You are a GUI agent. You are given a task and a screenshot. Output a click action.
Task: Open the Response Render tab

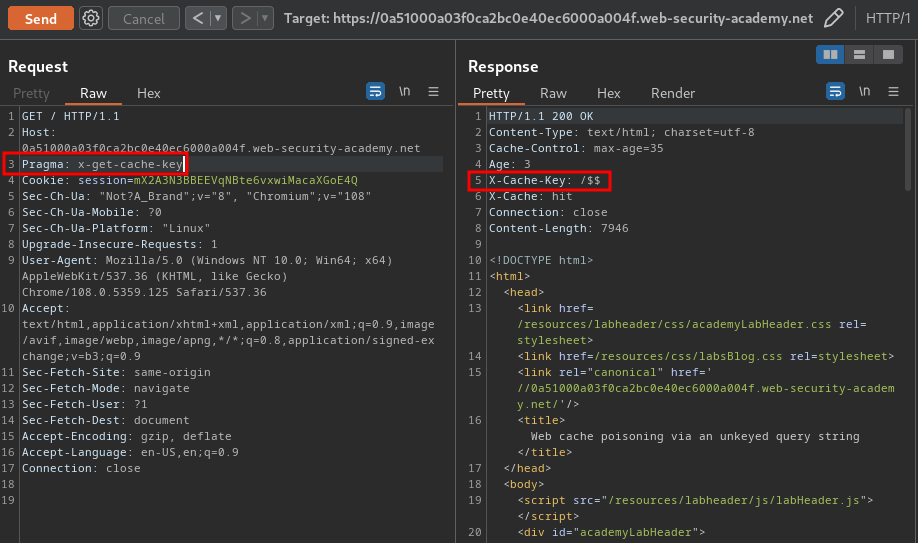click(x=673, y=93)
